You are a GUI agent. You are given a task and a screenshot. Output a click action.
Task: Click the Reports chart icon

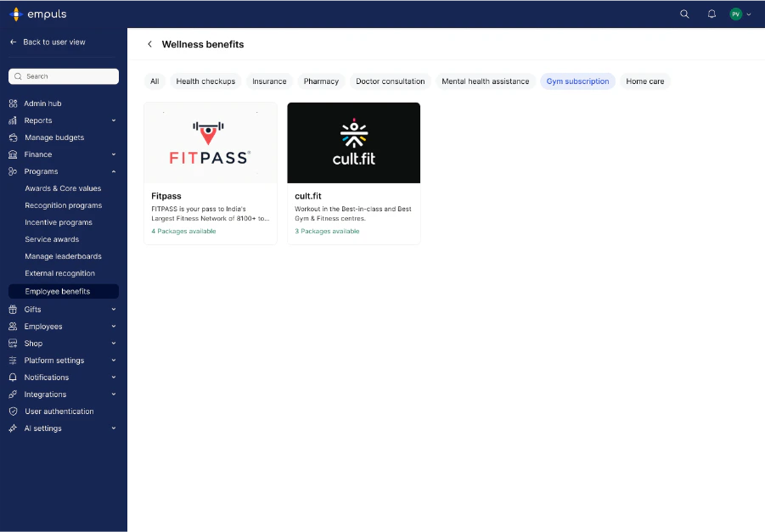[14, 120]
